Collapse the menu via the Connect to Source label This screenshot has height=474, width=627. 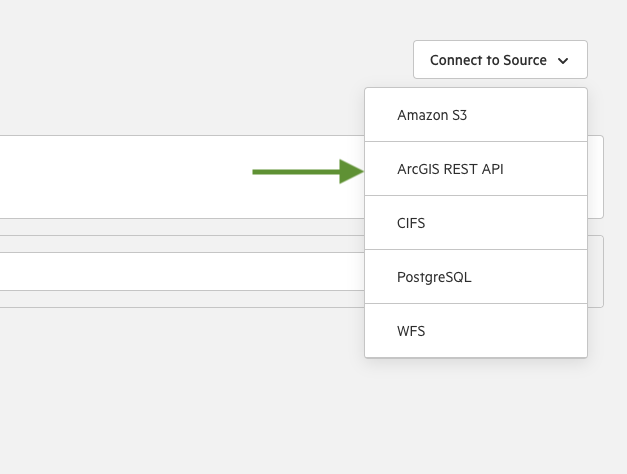click(x=488, y=60)
